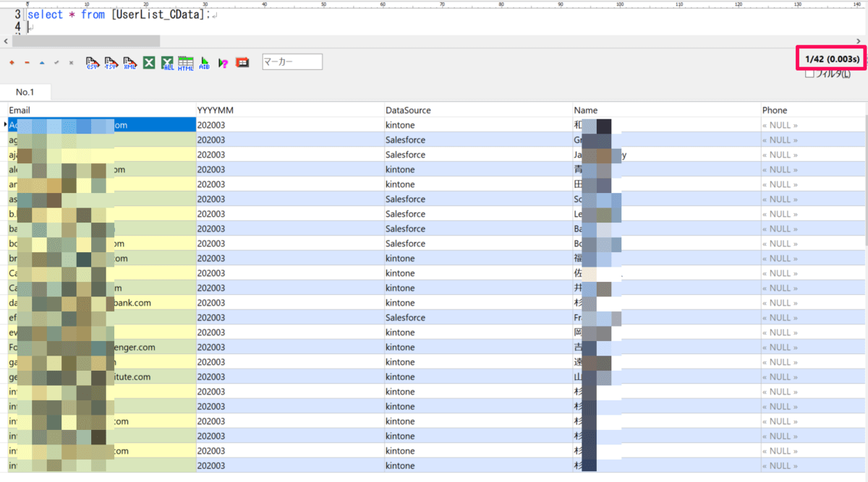The width and height of the screenshot is (868, 482).
Task: Click the green Excel export icon
Action: 149,63
